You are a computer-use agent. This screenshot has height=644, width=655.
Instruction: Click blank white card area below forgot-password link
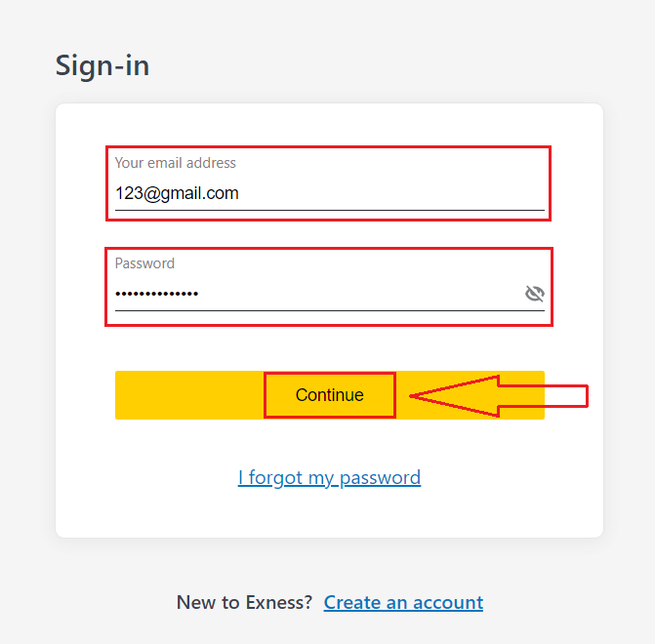pos(329,514)
